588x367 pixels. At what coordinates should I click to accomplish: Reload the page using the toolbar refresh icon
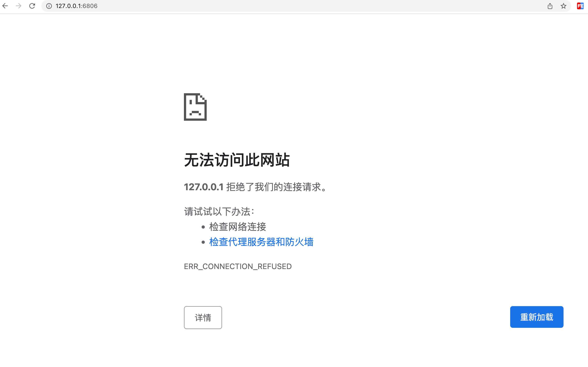[x=32, y=6]
